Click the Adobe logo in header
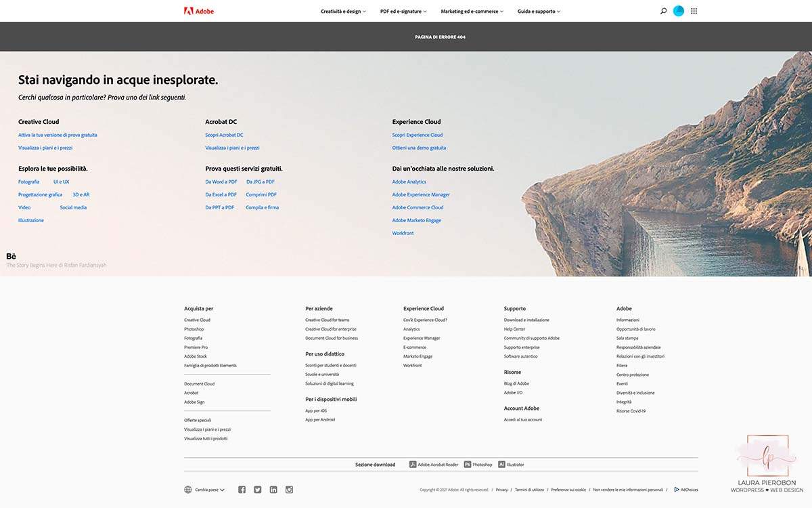The width and height of the screenshot is (812, 508). click(x=198, y=11)
